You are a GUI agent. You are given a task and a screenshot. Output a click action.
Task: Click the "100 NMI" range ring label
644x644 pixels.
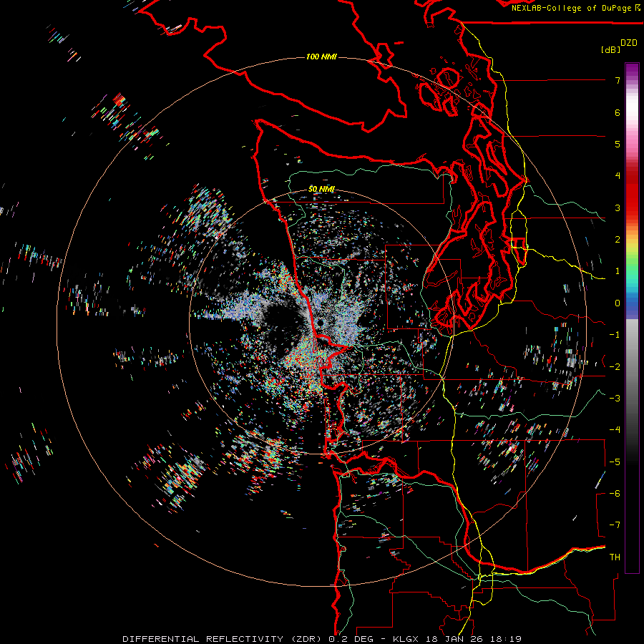point(321,57)
